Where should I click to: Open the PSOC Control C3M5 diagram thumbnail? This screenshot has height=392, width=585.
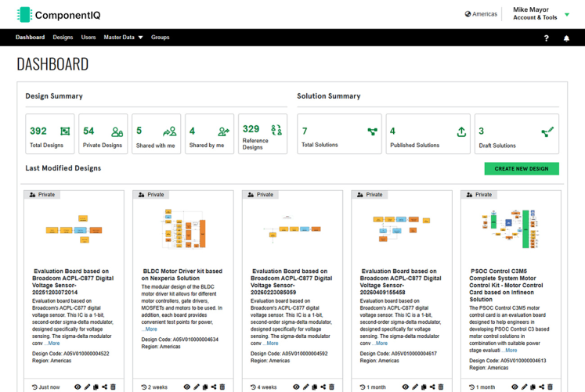pos(511,228)
